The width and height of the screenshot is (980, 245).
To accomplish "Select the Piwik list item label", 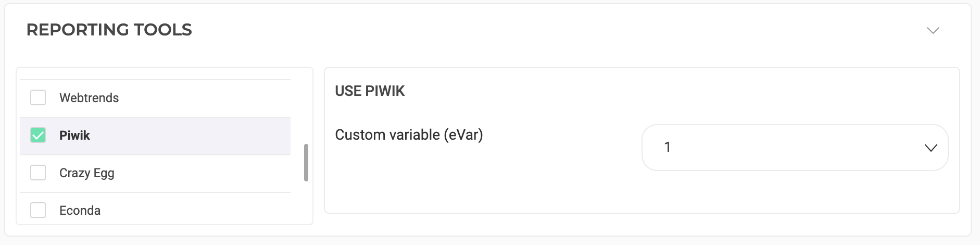I will pos(74,136).
